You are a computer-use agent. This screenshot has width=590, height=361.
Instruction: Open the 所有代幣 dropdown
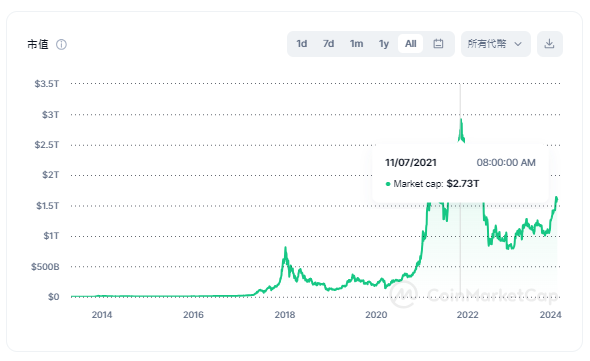(496, 44)
